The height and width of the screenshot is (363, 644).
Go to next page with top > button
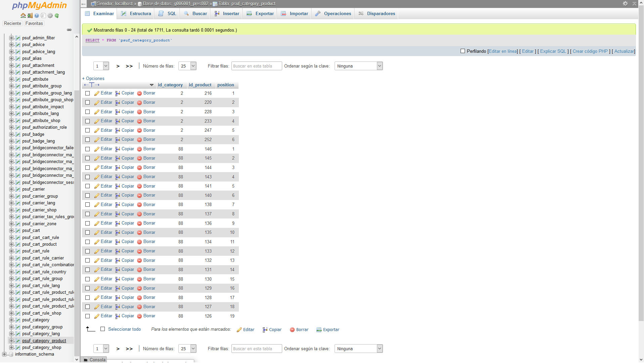118,66
